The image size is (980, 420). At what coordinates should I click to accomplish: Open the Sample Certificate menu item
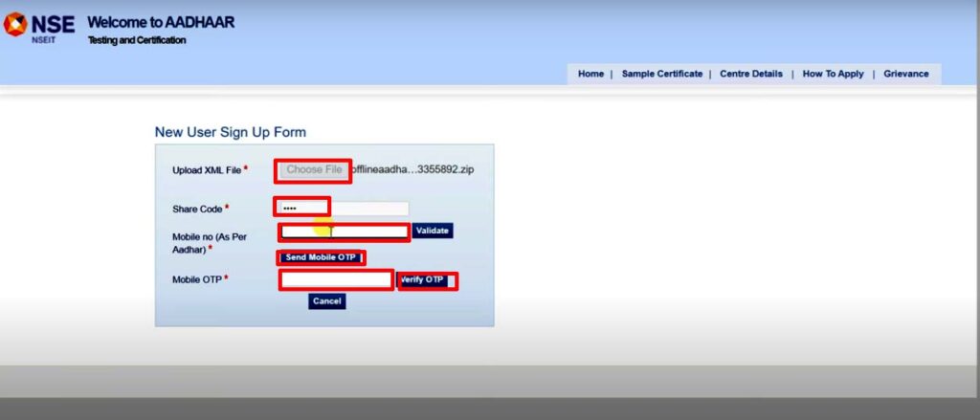pyautogui.click(x=662, y=74)
